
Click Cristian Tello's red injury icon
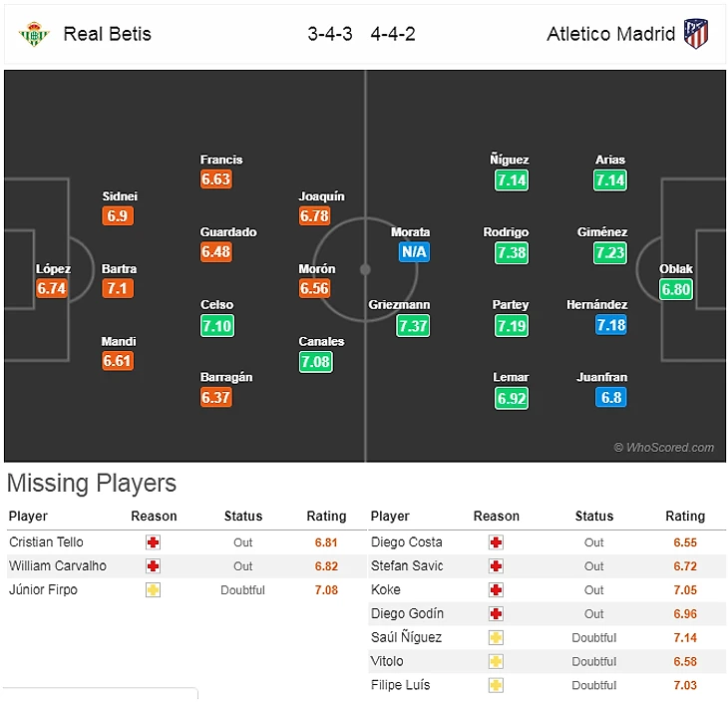click(x=153, y=542)
